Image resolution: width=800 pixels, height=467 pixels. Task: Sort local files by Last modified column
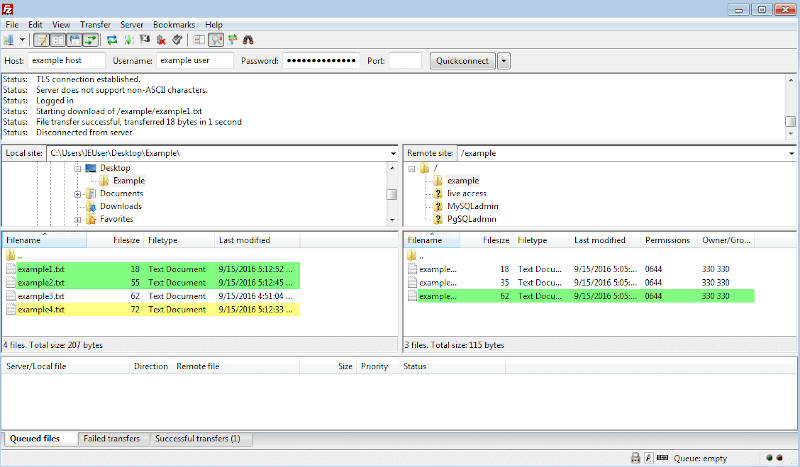pos(257,240)
